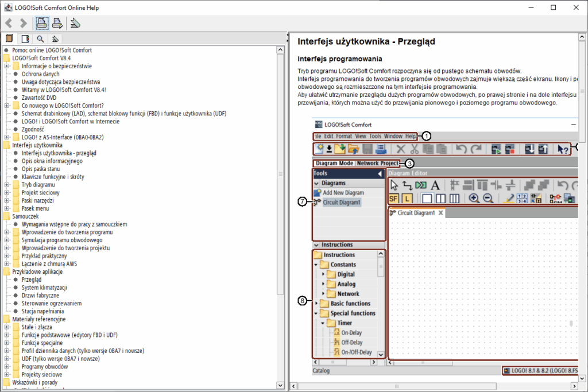Click the folder icon beside Pasek menu
The image size is (588, 392).
[x=16, y=208]
